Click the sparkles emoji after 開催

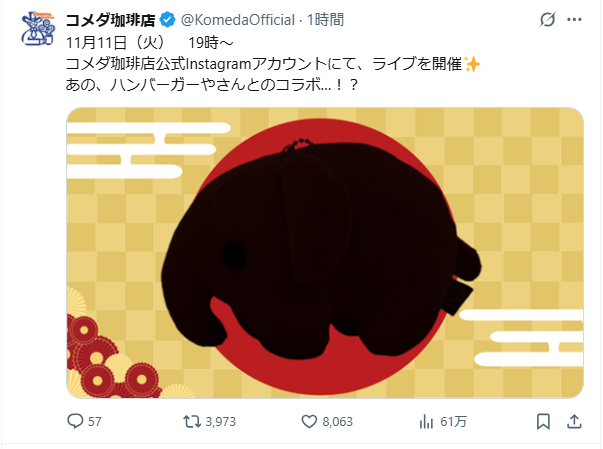click(472, 64)
